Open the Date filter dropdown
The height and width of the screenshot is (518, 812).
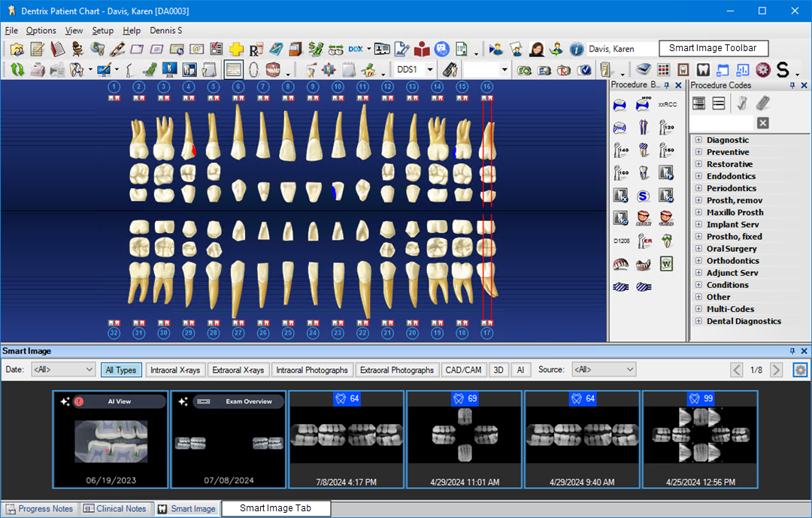(62, 369)
